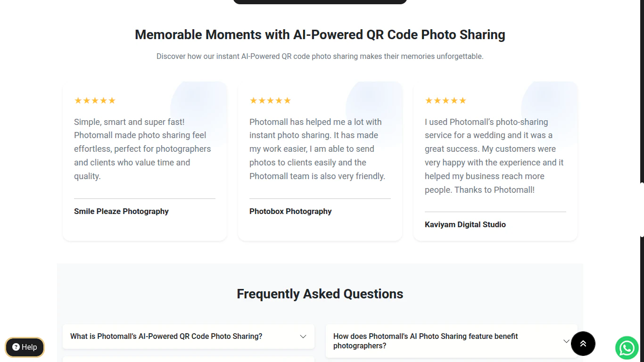
Task: Click the third star in Kaviyam Digital Studio rating
Action: click(x=446, y=100)
